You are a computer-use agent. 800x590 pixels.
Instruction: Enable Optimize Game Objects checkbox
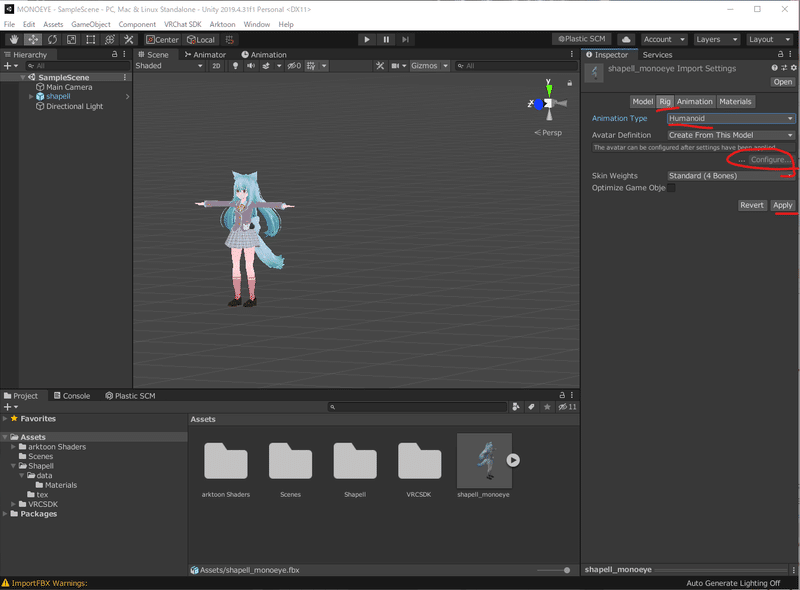pos(671,188)
